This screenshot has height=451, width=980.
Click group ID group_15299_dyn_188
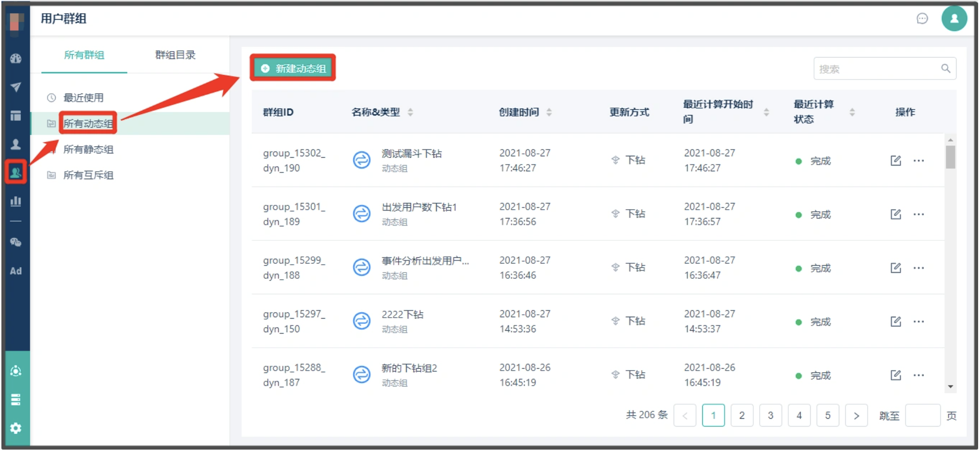294,268
